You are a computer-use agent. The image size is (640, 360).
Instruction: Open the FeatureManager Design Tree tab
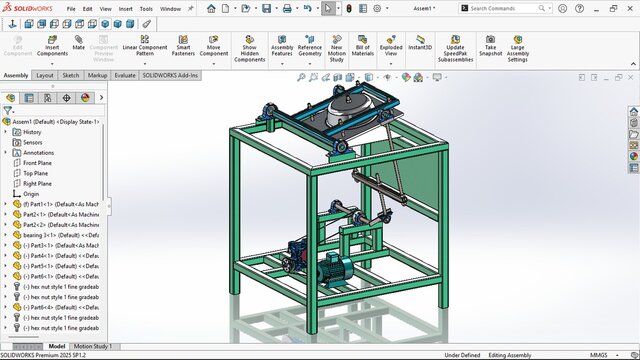coord(11,98)
